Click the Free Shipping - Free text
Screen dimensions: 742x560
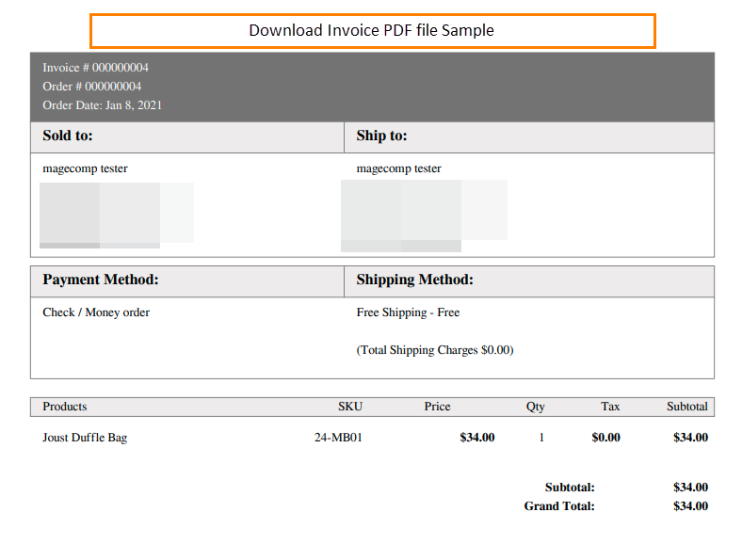click(408, 312)
